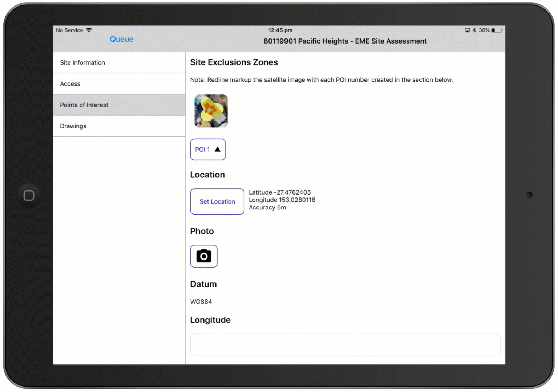The image size is (558, 392).
Task: Tap the Accuracy 5m reading
Action: (267, 208)
